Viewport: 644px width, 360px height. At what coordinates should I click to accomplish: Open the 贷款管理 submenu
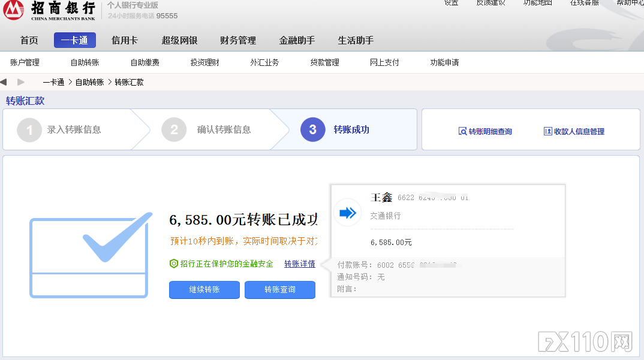tap(324, 62)
